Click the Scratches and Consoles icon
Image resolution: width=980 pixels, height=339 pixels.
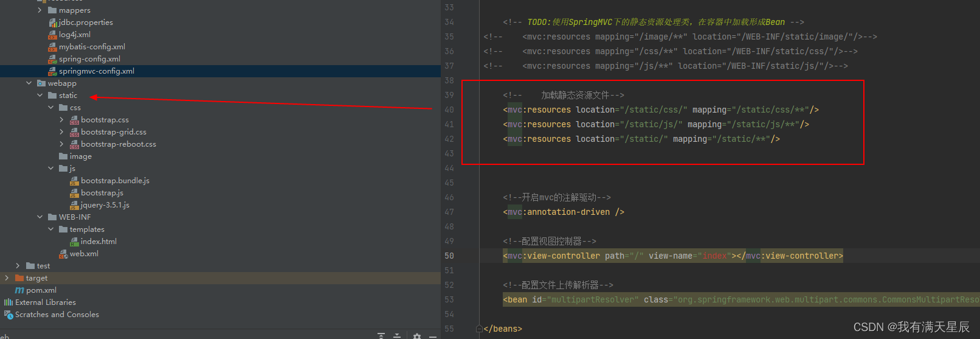[9, 314]
